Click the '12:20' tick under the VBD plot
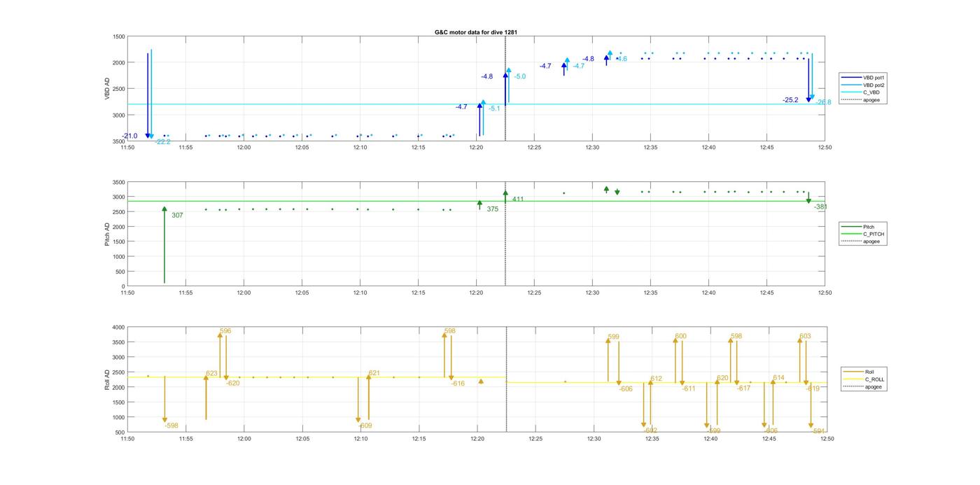Image resolution: width=980 pixels, height=485 pixels. coord(476,148)
